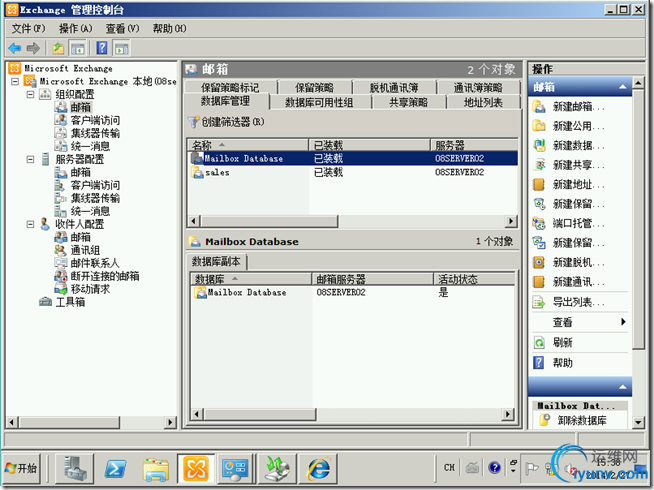The height and width of the screenshot is (490, 654).
Task: Open the 帮助(H) menu
Action: pyautogui.click(x=169, y=28)
